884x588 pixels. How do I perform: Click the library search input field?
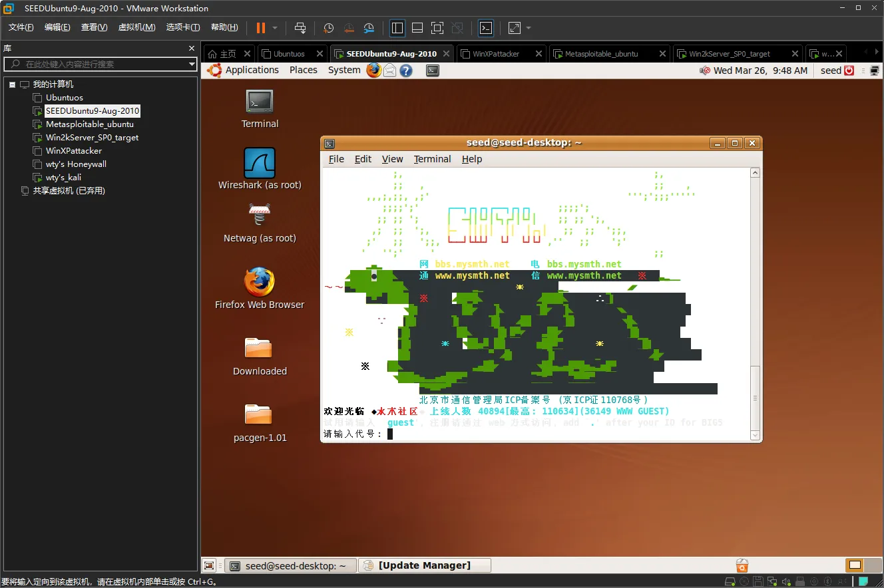[x=100, y=64]
